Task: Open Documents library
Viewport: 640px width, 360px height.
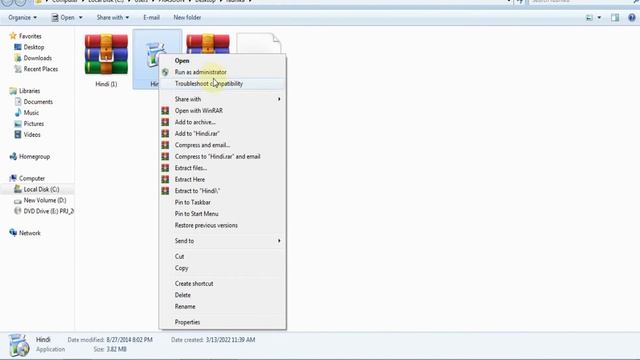Action: click(x=38, y=102)
